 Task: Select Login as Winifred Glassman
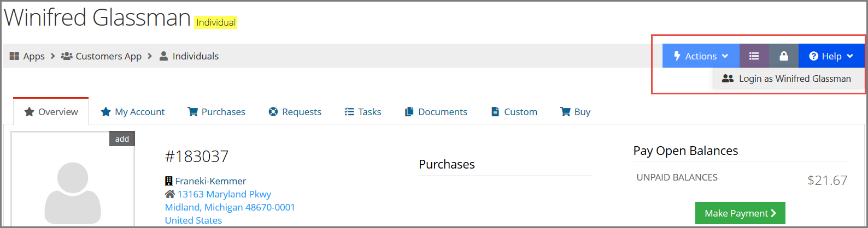[x=789, y=79]
